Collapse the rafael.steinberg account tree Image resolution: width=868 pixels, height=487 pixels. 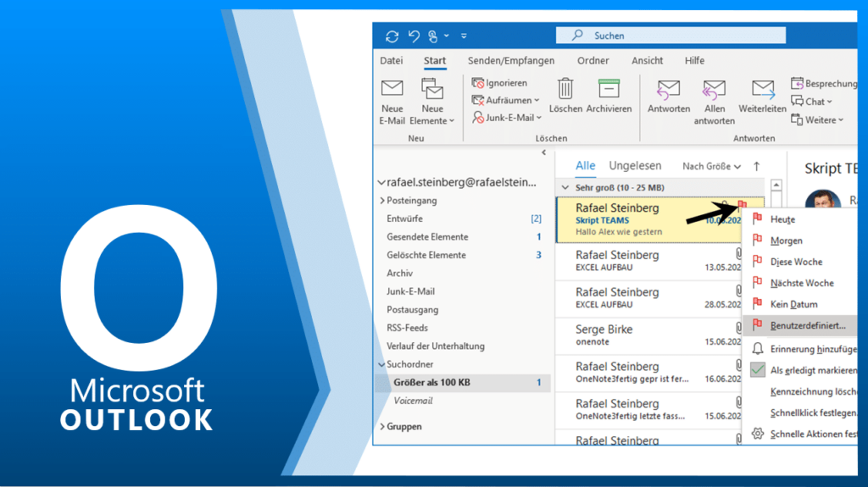(x=381, y=182)
